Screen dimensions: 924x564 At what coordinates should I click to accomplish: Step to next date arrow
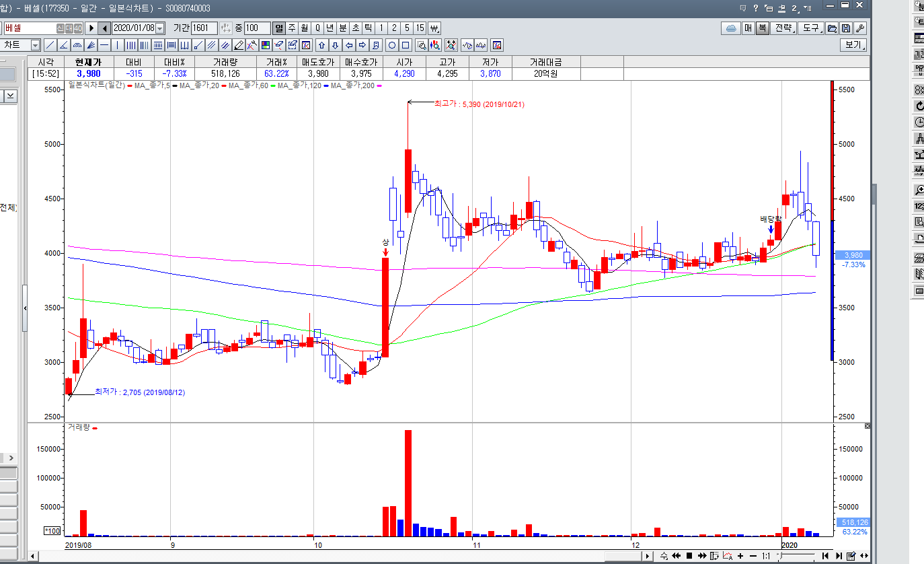pyautogui.click(x=91, y=28)
